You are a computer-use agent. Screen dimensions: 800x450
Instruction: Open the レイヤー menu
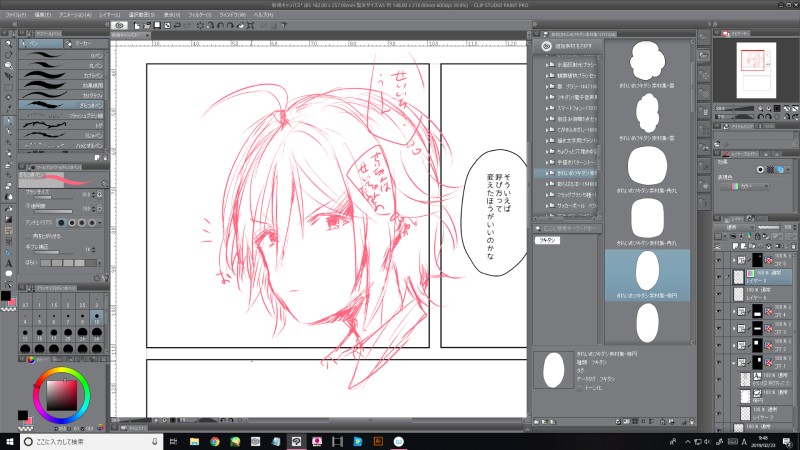point(109,15)
